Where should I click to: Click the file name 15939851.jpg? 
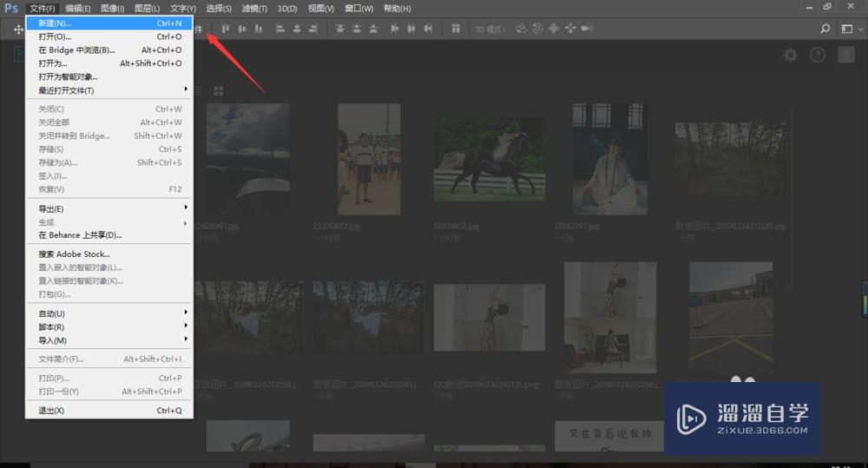coord(457,226)
